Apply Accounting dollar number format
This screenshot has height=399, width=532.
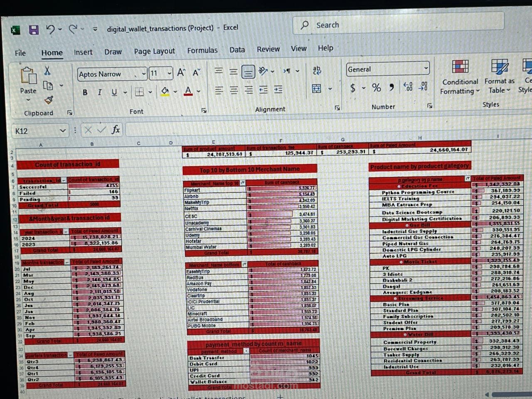pyautogui.click(x=352, y=88)
